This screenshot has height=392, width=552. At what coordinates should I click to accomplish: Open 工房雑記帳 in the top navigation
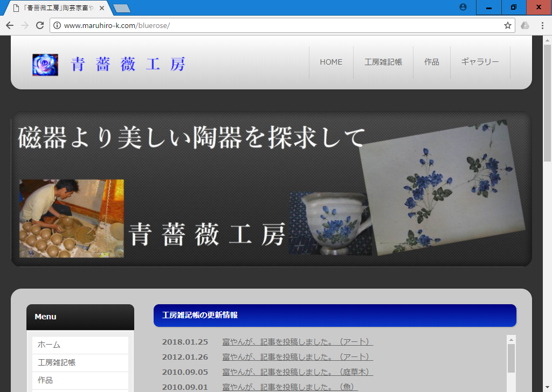tap(383, 62)
